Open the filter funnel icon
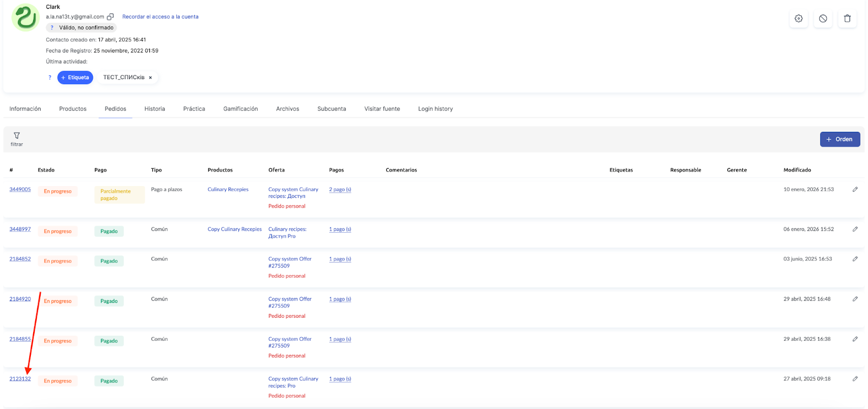 [x=17, y=136]
